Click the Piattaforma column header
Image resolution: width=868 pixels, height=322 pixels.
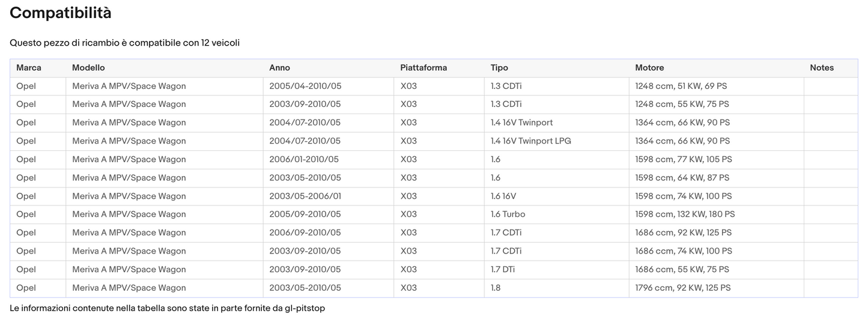click(x=423, y=68)
